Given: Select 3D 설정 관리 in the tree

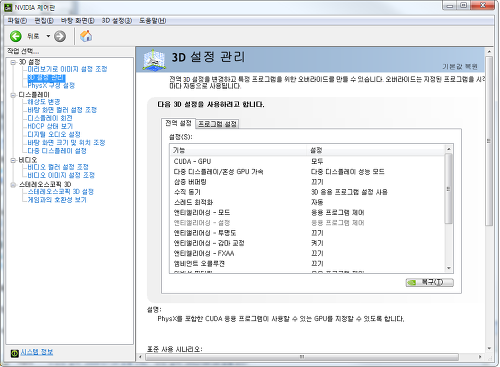Looking at the screenshot, I should tap(46, 78).
